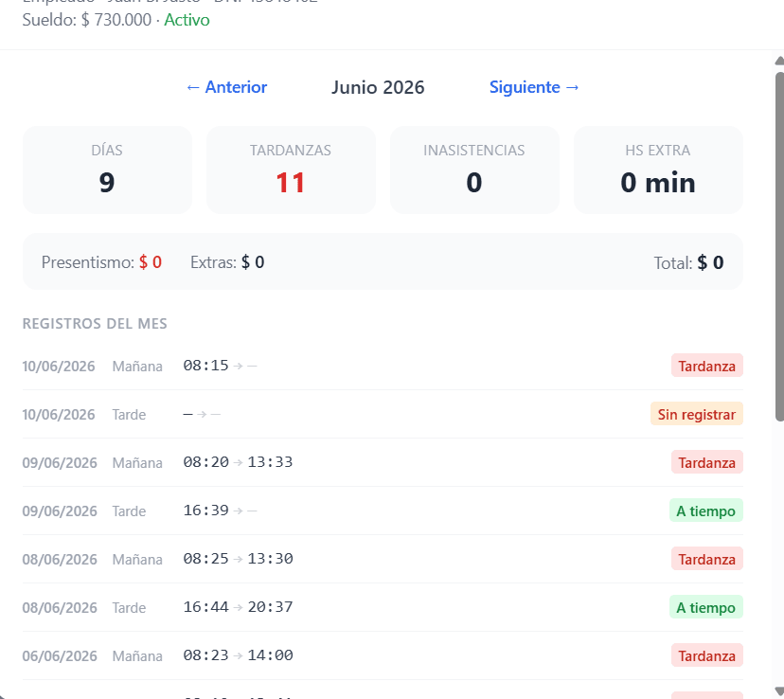Select the 08:25 entry time on 08/06/2026
The height and width of the screenshot is (699, 784).
205,559
